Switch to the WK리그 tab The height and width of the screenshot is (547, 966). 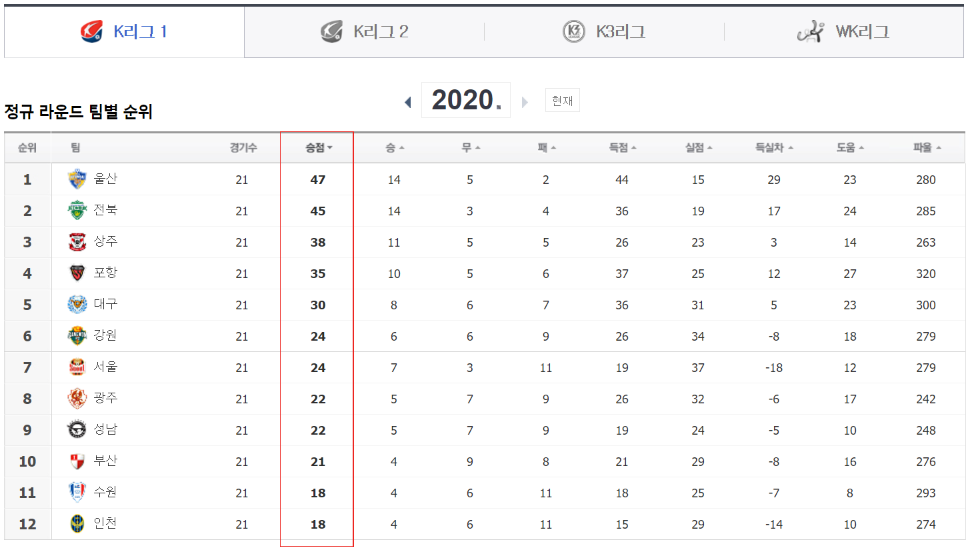pyautogui.click(x=843, y=31)
